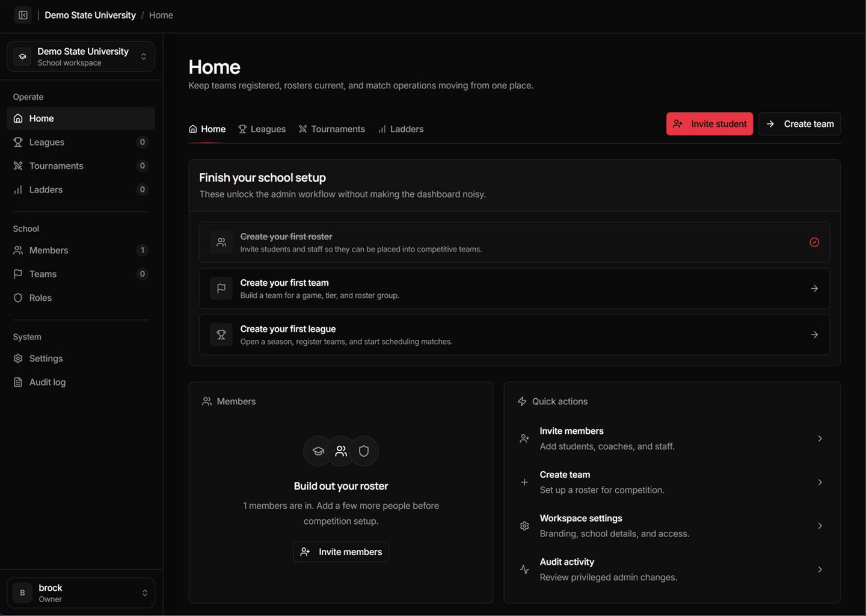The image size is (866, 616).
Task: Open Audit log in the sidebar
Action: (x=81, y=382)
